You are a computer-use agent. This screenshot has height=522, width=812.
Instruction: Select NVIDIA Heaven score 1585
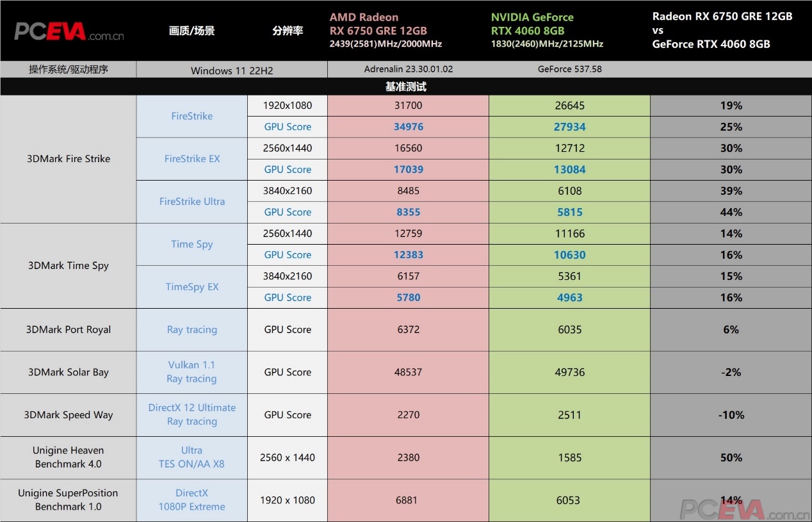pos(570,457)
